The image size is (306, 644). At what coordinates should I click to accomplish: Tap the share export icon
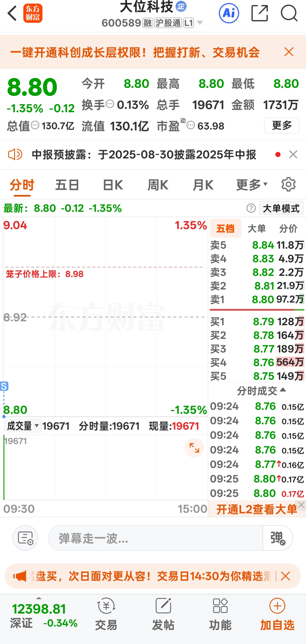coord(260,13)
